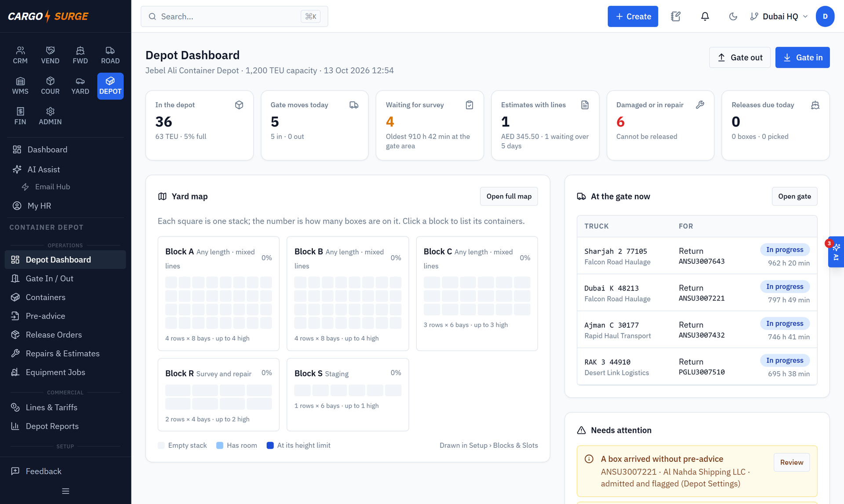Open the ADMIN settings module icon

(50, 116)
